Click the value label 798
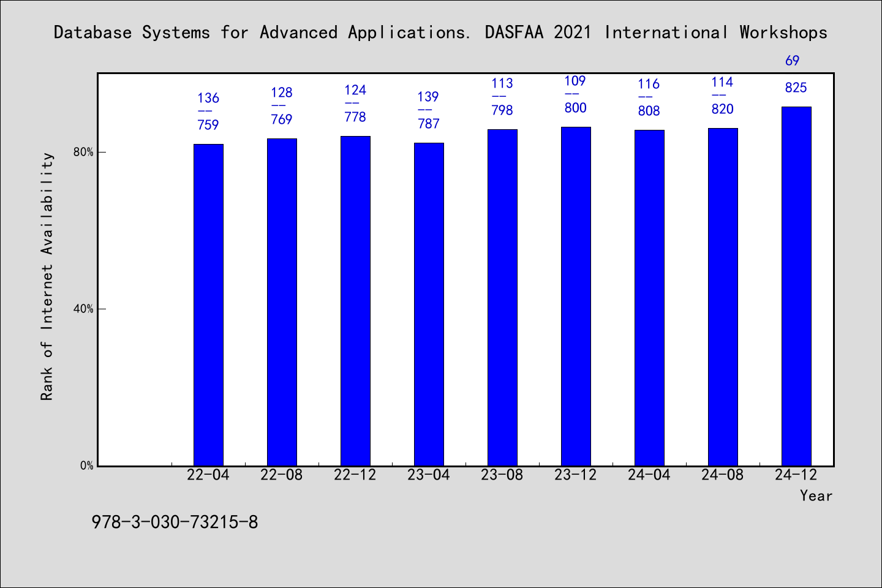Screen dimensions: 882x588 (502, 110)
